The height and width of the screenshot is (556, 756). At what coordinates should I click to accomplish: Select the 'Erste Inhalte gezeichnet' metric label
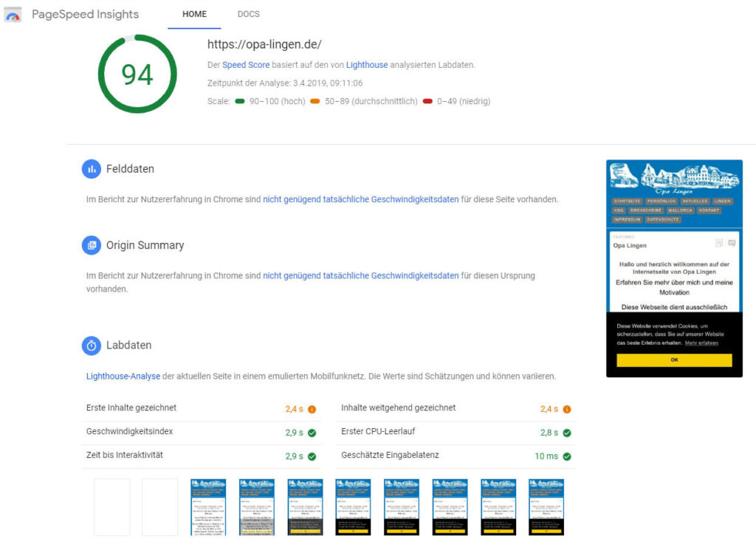click(131, 408)
